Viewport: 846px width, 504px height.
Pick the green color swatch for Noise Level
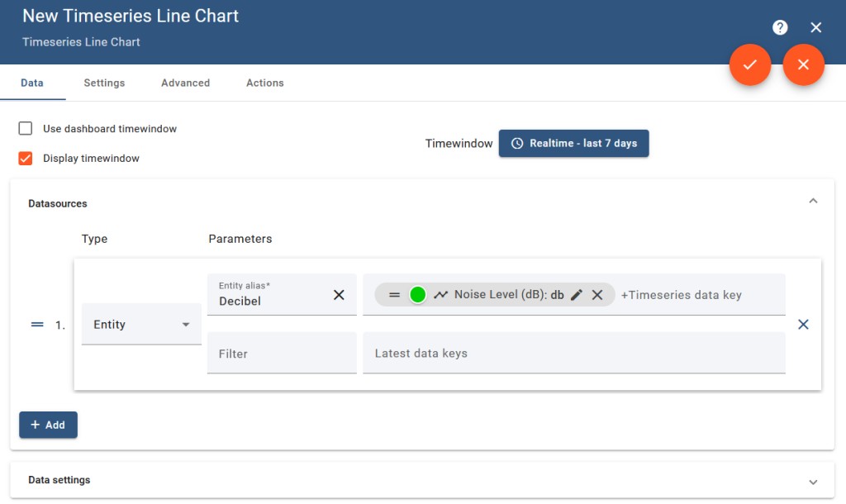pos(417,295)
